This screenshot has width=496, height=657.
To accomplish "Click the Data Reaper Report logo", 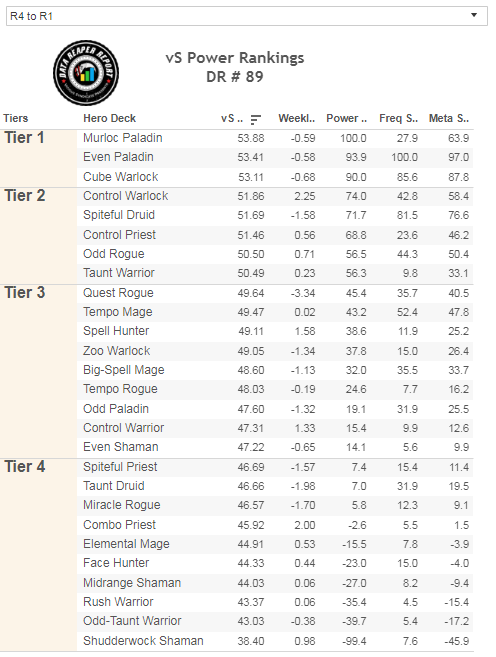I will 86,72.
